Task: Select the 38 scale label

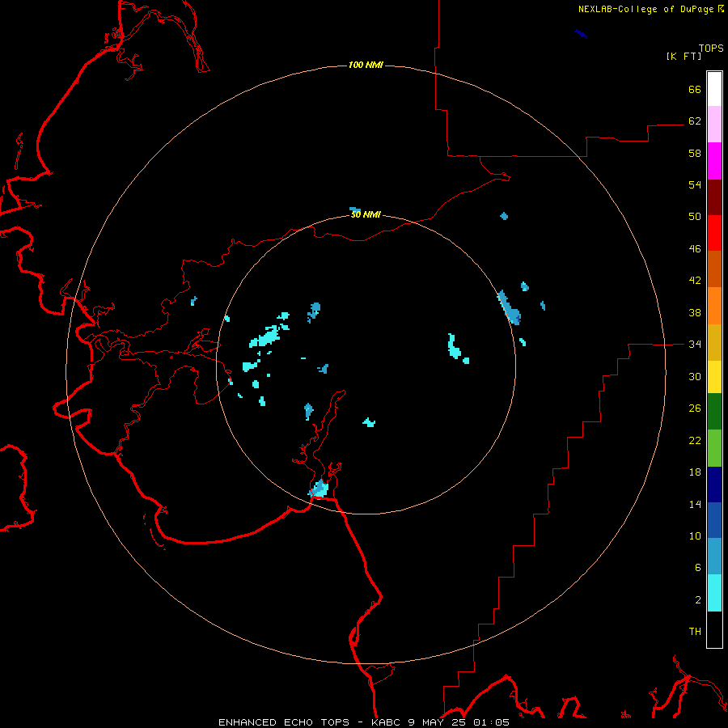Action: [695, 312]
